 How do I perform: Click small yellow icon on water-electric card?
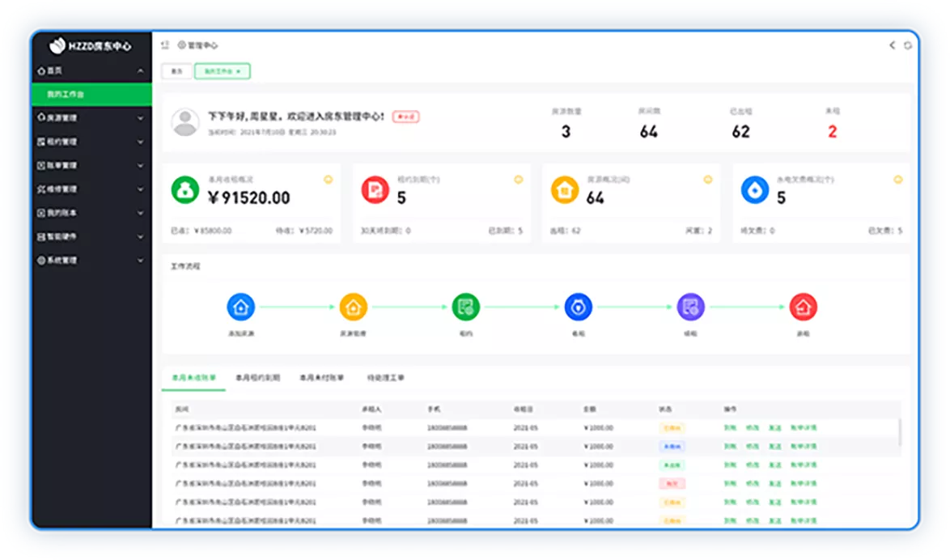(898, 180)
